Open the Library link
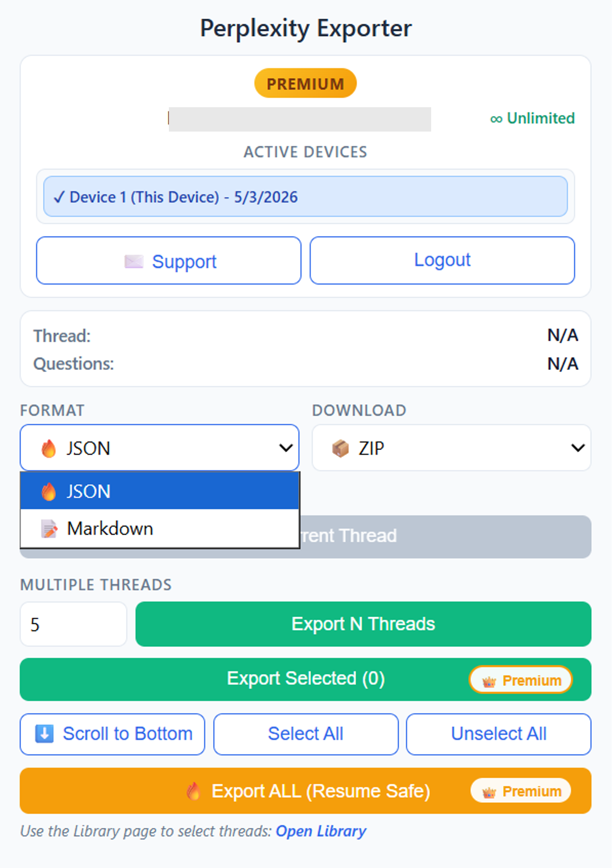The image size is (612, 868). (x=321, y=831)
